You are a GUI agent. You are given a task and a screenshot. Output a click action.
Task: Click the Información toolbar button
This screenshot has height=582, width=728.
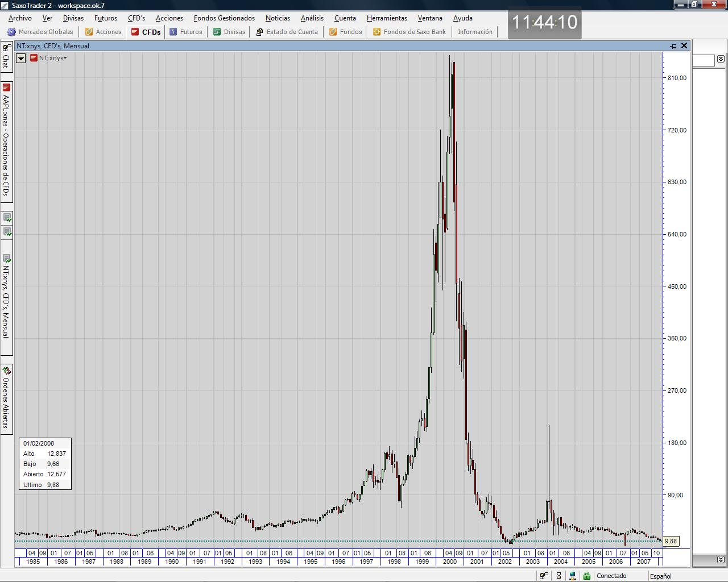pos(475,32)
